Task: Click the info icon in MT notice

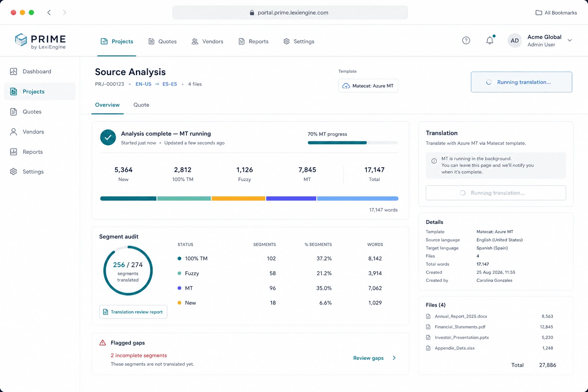Action: 434,161
